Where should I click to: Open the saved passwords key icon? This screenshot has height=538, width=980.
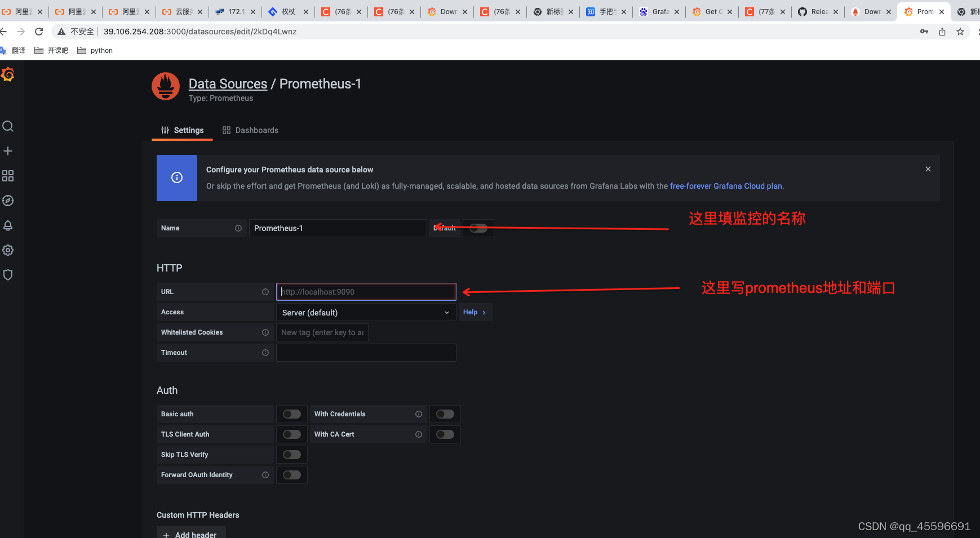click(924, 32)
